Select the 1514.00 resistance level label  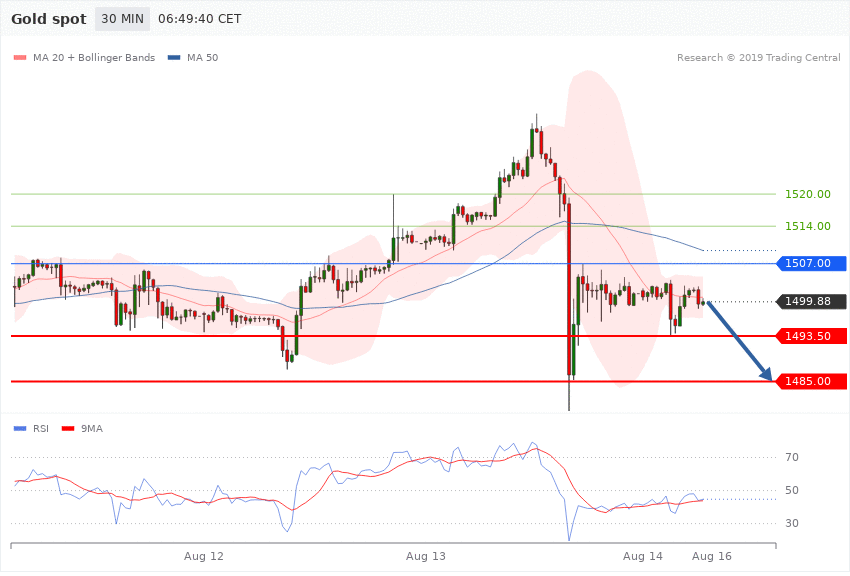pyautogui.click(x=808, y=226)
